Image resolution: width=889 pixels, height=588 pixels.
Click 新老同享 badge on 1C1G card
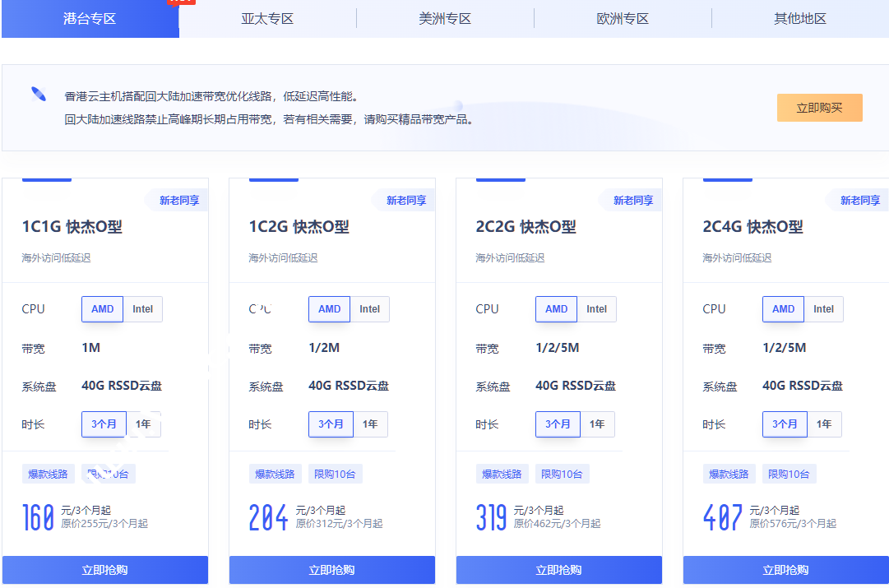click(178, 201)
